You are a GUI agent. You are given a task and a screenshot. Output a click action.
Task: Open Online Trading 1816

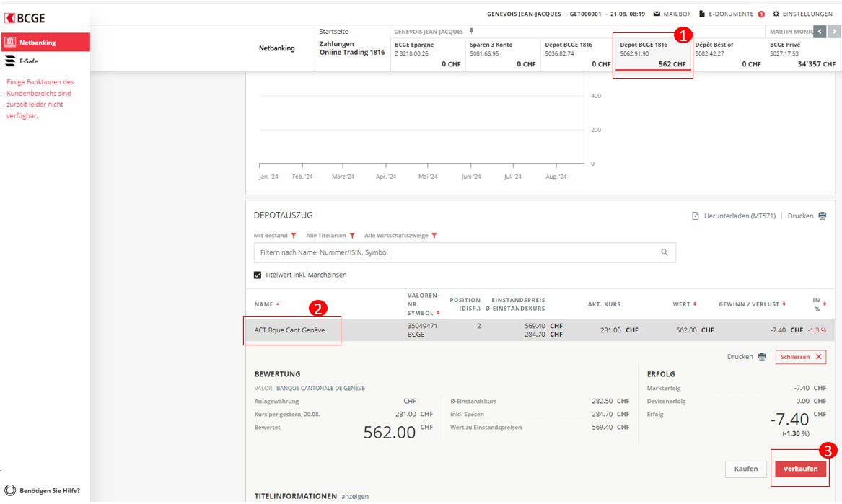(352, 53)
